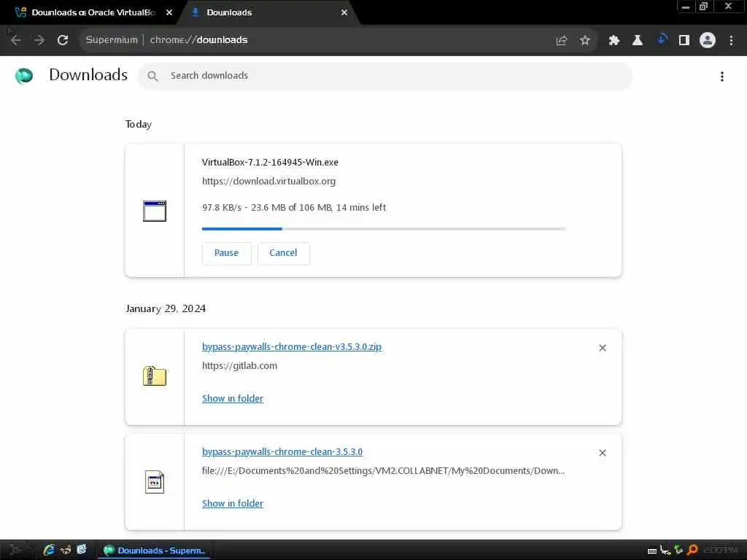Open the browser main three-dot menu
The image size is (747, 560).
pyautogui.click(x=731, y=41)
